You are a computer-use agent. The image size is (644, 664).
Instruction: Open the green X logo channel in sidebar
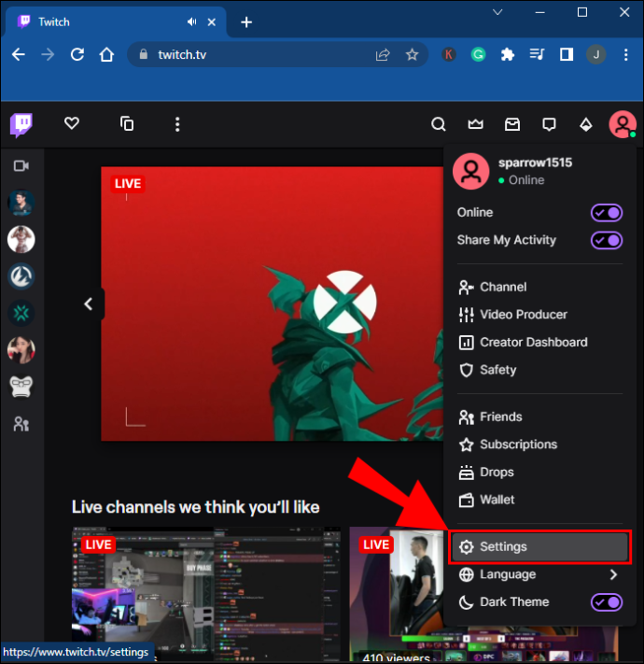click(x=21, y=313)
